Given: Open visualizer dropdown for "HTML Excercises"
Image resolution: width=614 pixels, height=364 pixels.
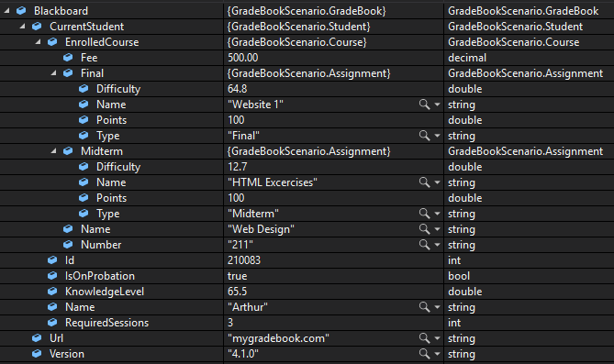Looking at the screenshot, I should (437, 182).
